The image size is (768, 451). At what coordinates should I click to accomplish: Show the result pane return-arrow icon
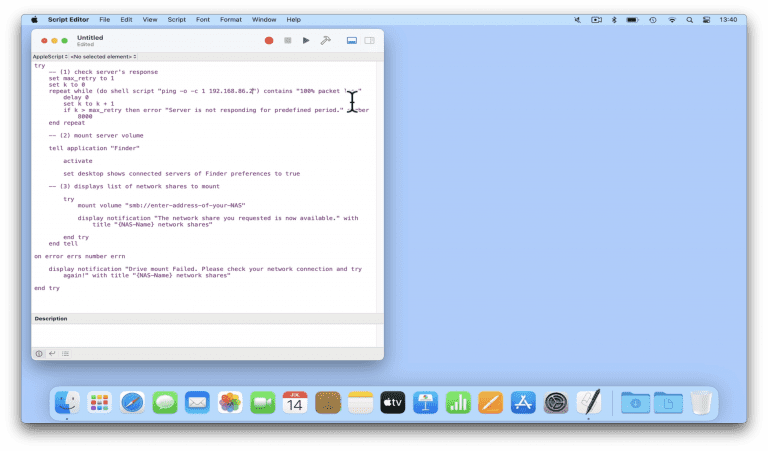pyautogui.click(x=52, y=354)
